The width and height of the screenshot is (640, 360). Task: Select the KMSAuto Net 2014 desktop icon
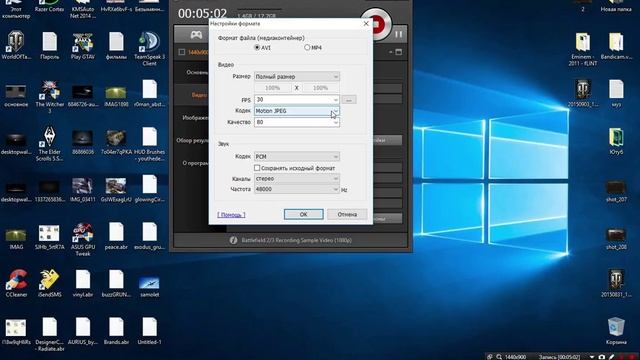(x=83, y=9)
